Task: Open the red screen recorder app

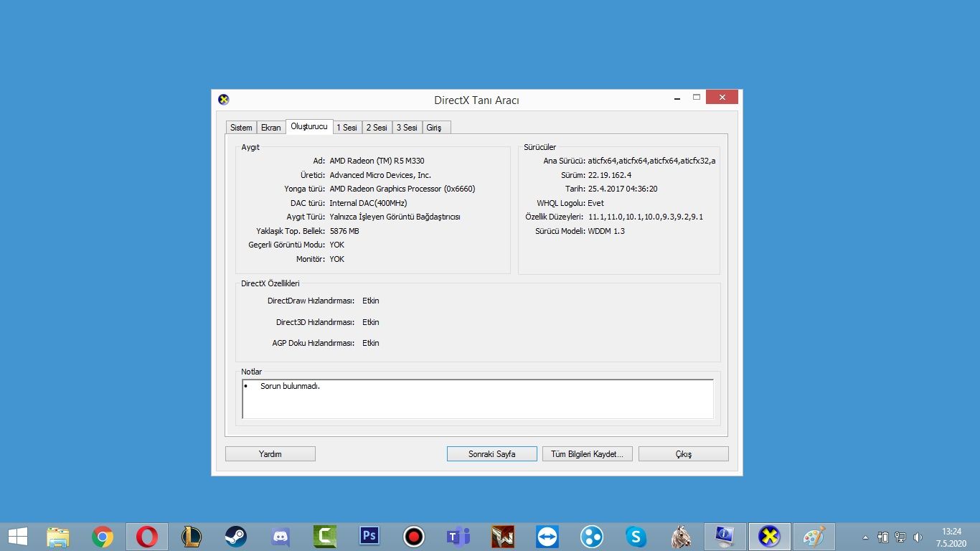Action: (414, 537)
